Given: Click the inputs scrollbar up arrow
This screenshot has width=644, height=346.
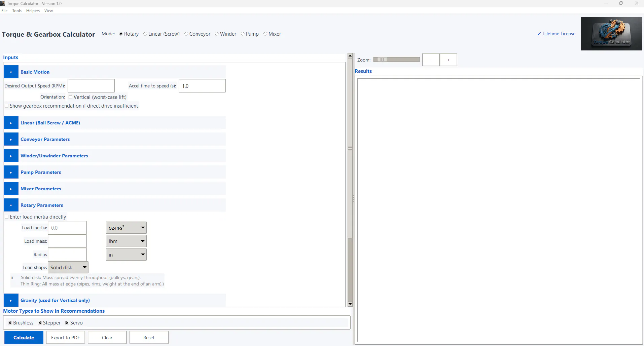Looking at the screenshot, I should 350,56.
